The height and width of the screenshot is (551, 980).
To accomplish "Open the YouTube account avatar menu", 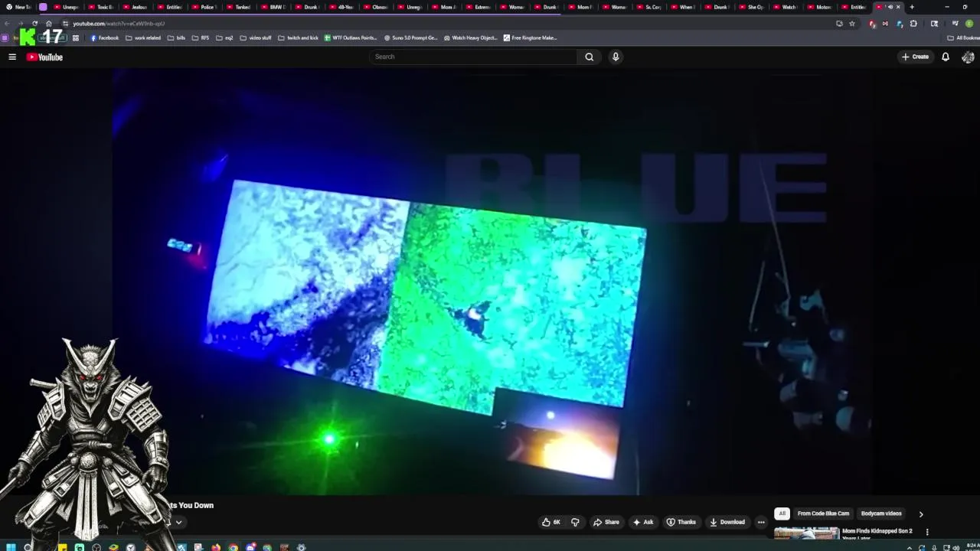I will click(968, 57).
